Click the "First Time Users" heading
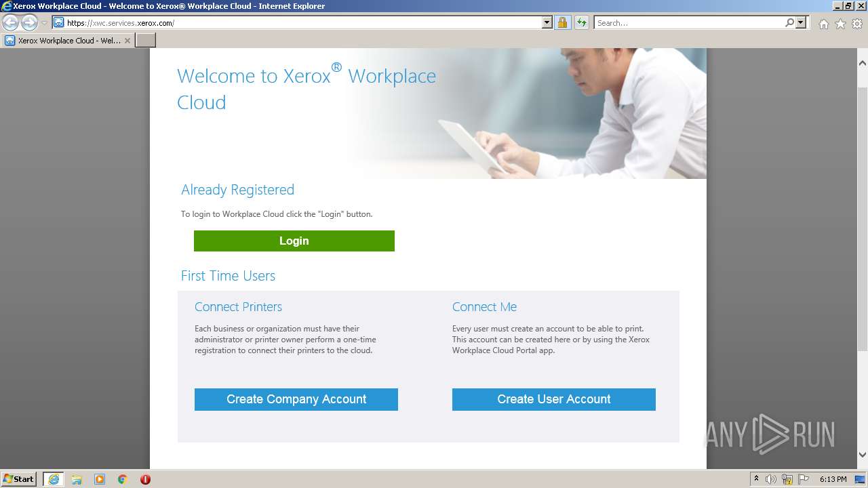The height and width of the screenshot is (488, 868). 228,276
